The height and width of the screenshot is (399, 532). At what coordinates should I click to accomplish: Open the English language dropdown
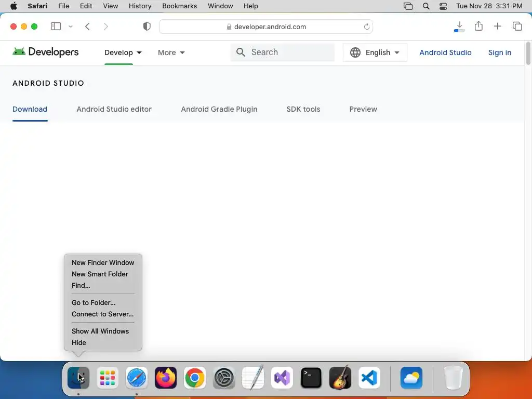click(375, 52)
